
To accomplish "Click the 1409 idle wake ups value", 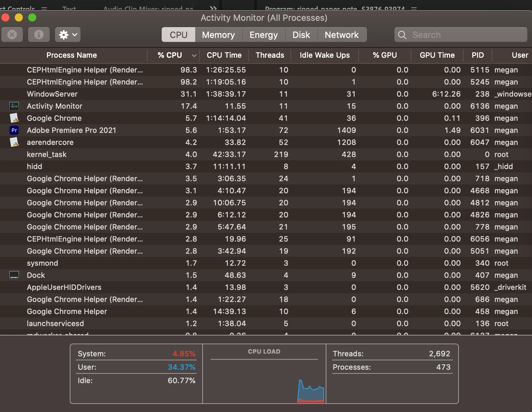I will pyautogui.click(x=347, y=130).
